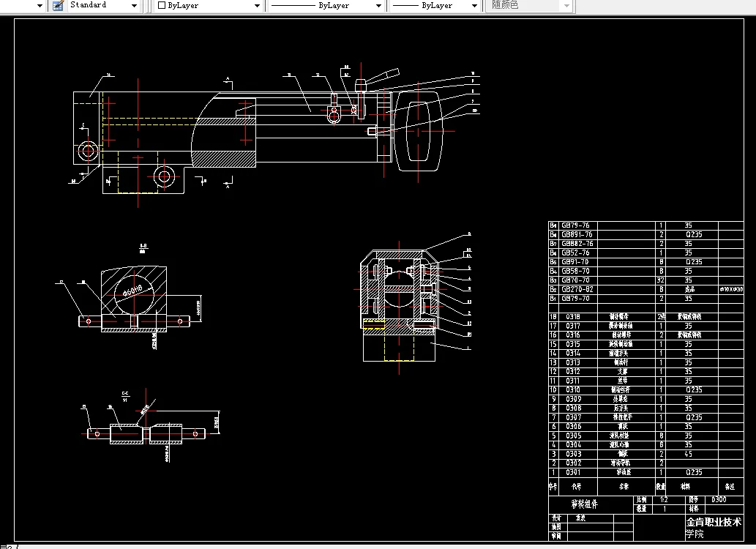
Task: Select the 金肯职业技术 school name text
Action: 714,522
